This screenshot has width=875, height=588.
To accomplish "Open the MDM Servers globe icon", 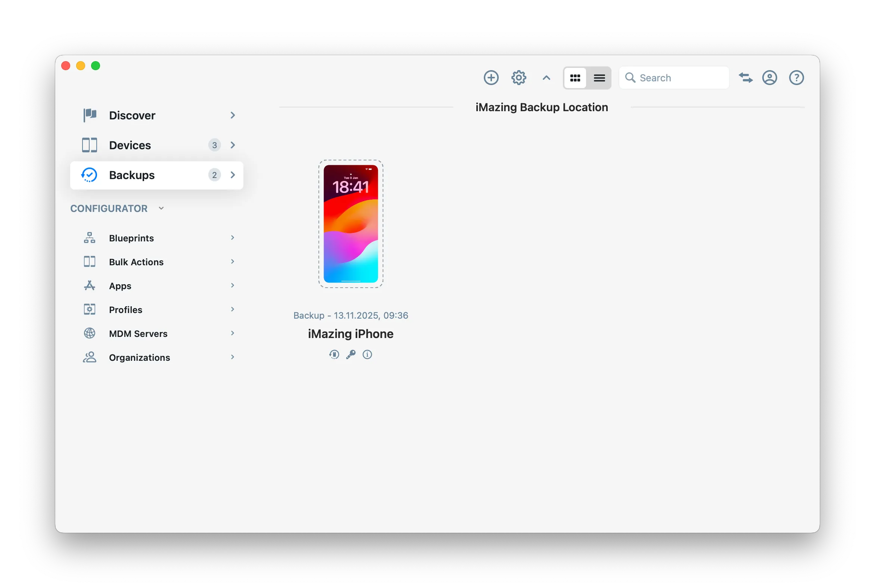I will [89, 334].
